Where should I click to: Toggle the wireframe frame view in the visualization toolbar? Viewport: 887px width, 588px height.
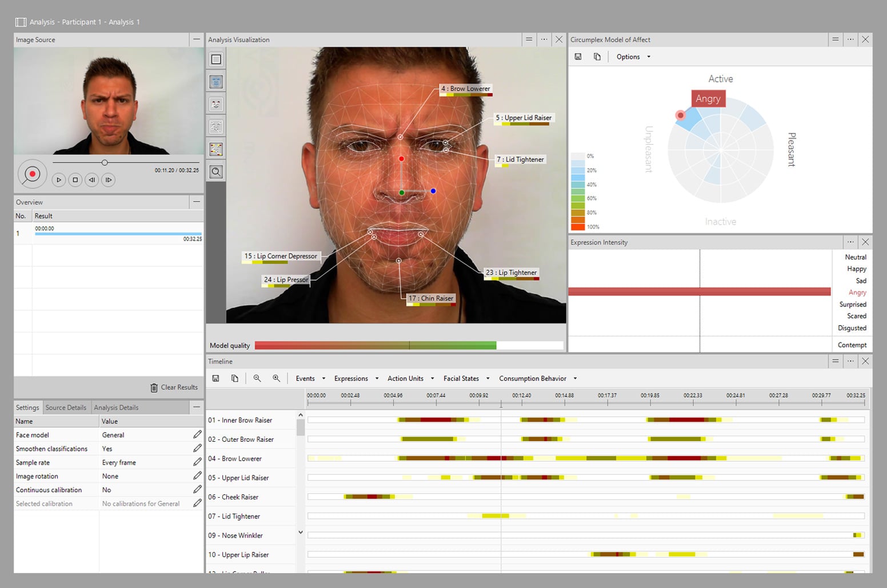click(x=215, y=58)
